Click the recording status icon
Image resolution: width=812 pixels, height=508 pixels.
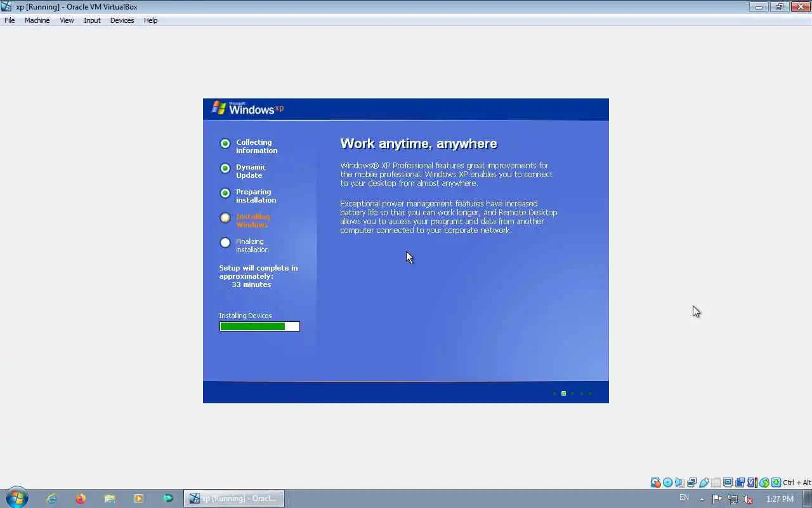(x=740, y=483)
